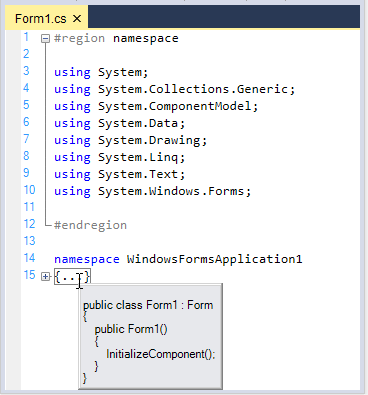Screen dimensions: 368x395
Task: Click line number 13 in the gutter
Action: pos(29,241)
